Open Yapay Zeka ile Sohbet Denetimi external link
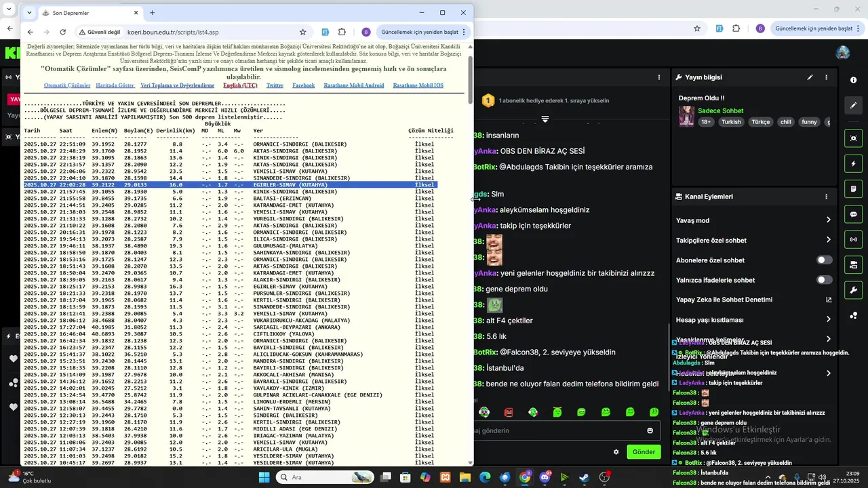 coord(829,300)
